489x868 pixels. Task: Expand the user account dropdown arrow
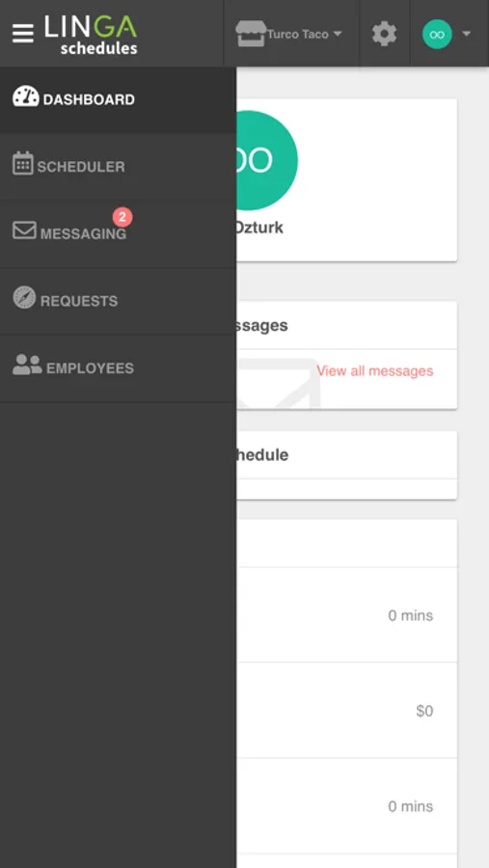pyautogui.click(x=466, y=34)
